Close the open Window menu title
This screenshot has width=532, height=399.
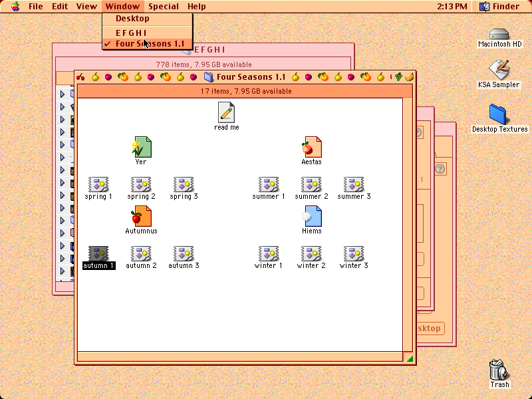tap(122, 6)
